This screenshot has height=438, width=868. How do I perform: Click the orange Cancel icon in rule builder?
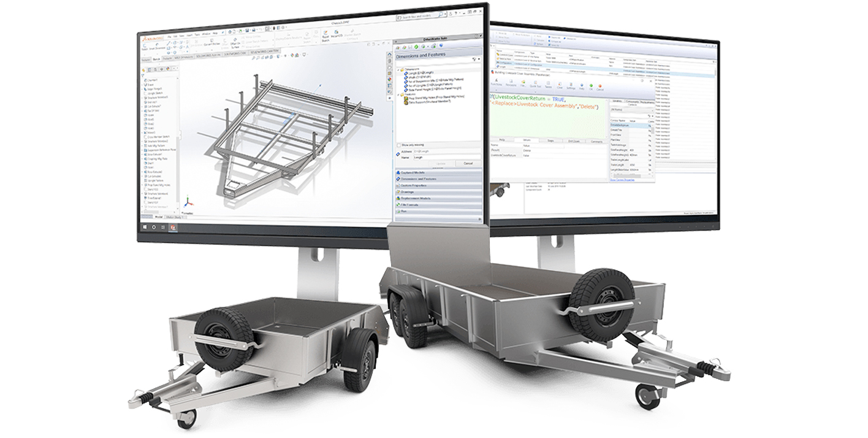click(600, 86)
